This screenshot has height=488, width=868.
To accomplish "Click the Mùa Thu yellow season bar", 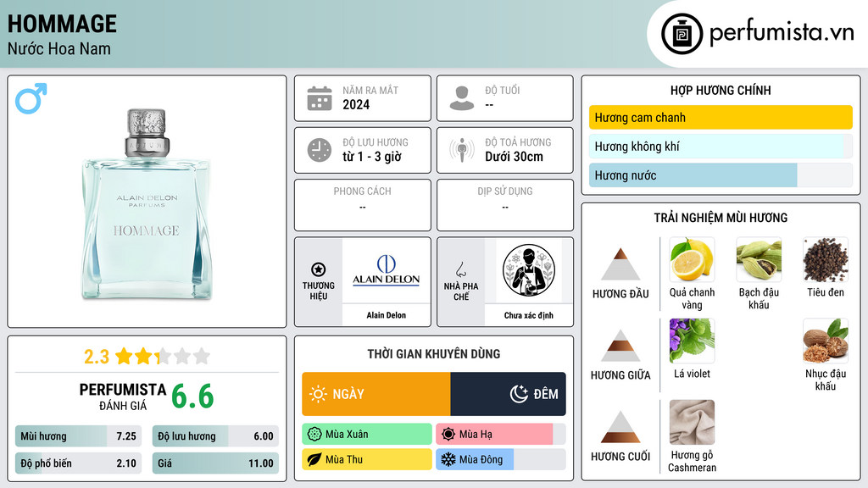I will 367,459.
